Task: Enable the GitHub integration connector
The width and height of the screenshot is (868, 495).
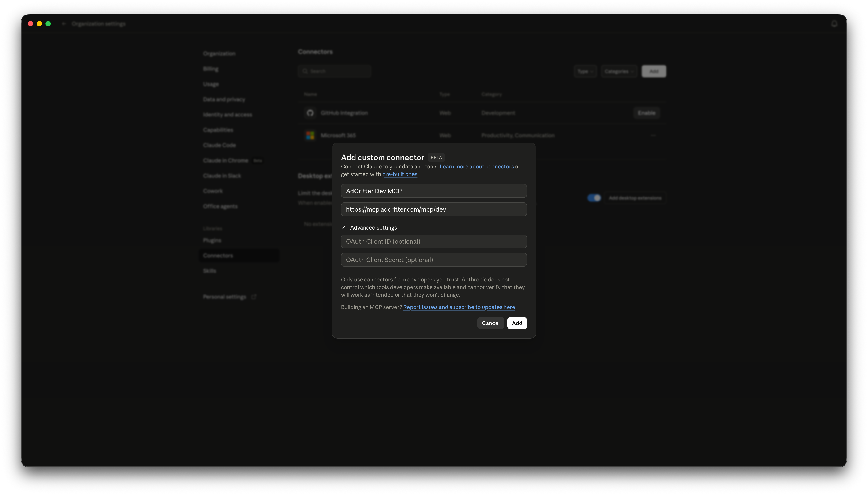Action: tap(646, 113)
